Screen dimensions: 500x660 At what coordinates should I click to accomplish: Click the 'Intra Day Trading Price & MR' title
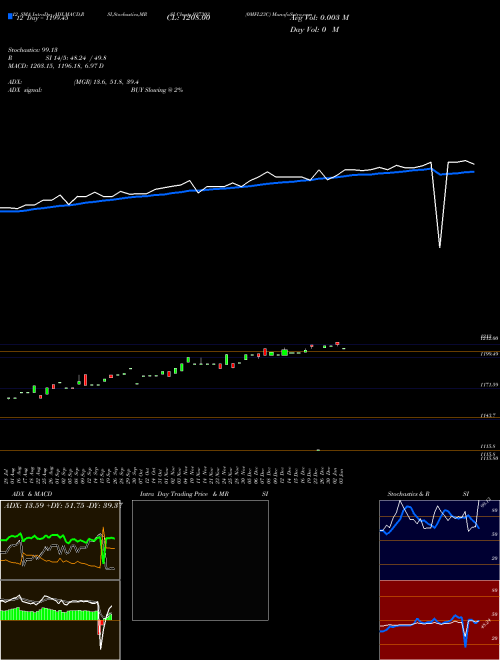click(184, 494)
